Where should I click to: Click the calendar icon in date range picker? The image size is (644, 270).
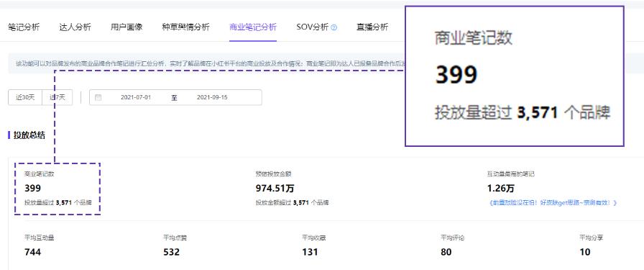click(x=98, y=97)
